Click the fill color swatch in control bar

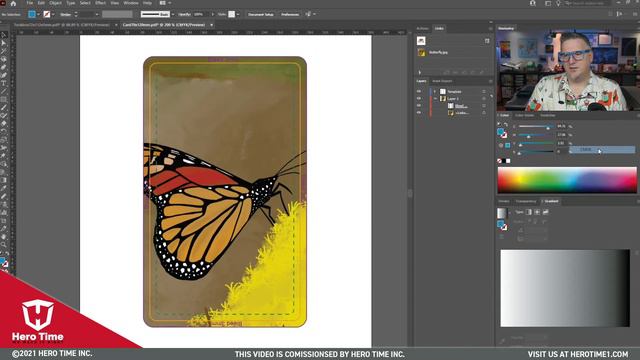[31, 14]
